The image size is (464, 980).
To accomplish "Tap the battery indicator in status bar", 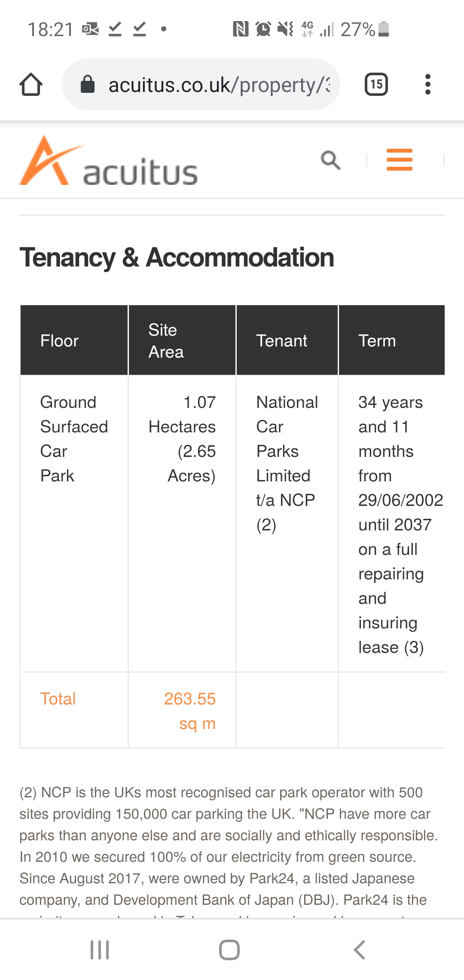I will coord(384,29).
